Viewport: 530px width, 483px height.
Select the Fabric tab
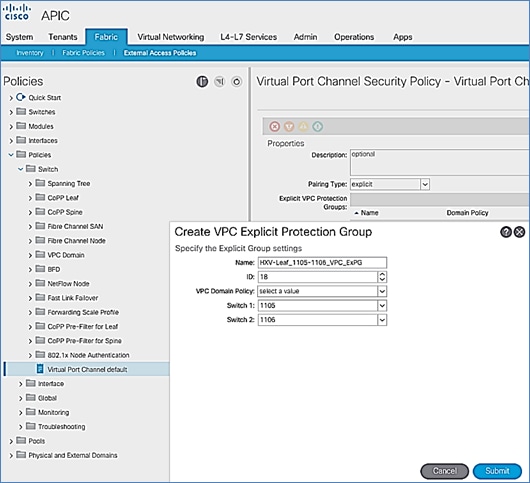106,37
